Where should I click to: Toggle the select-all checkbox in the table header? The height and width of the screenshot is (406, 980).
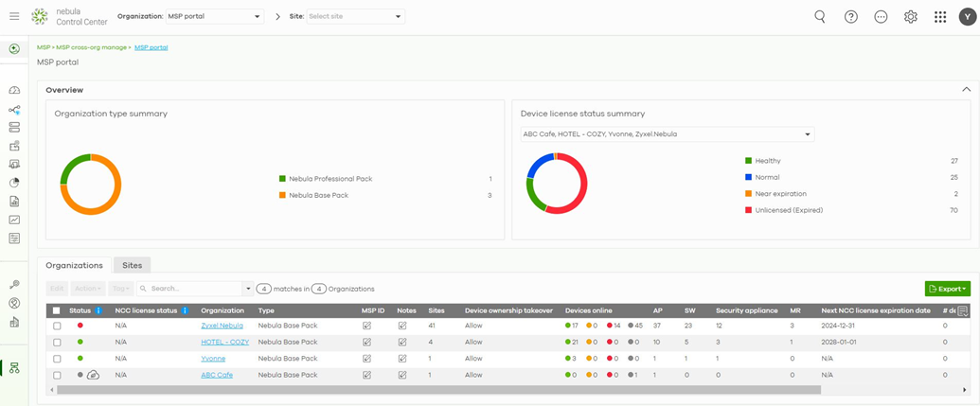(x=57, y=310)
